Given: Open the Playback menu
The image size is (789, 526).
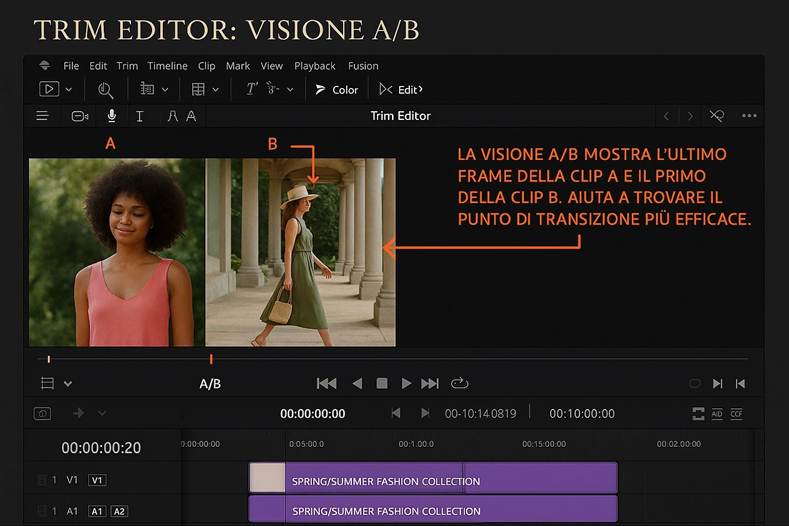Looking at the screenshot, I should (x=315, y=66).
